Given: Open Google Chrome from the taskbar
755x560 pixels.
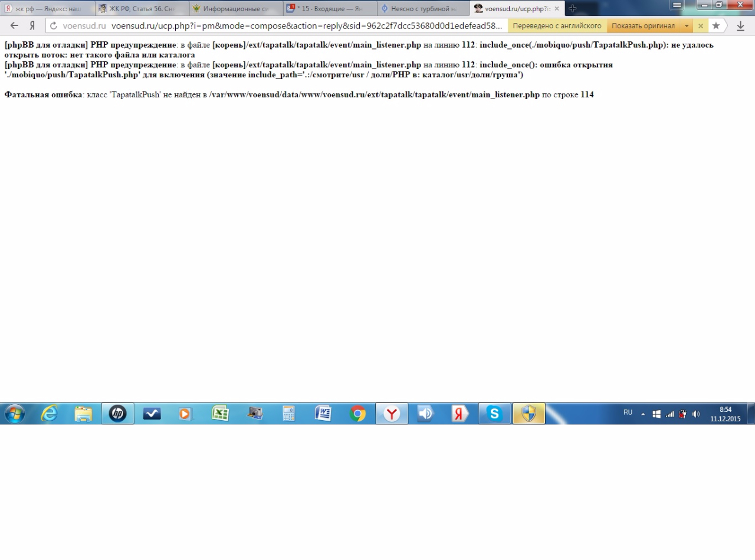Looking at the screenshot, I should coord(357,414).
